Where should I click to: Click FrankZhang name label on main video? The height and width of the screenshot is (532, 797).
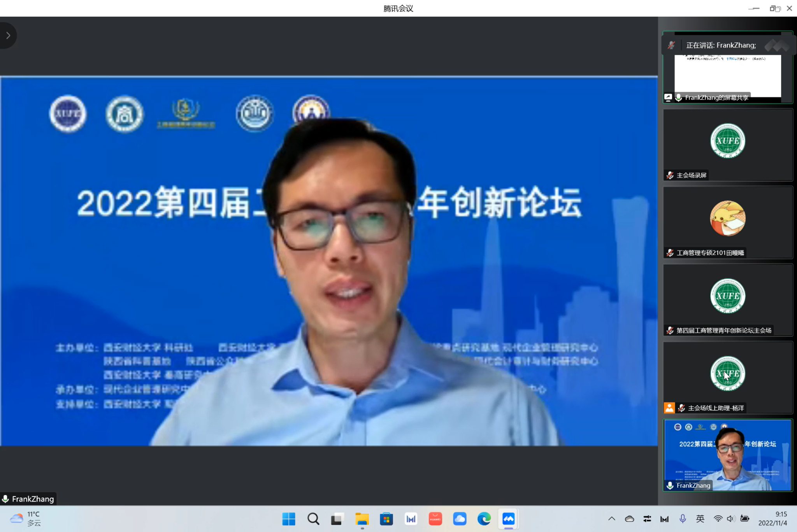(x=33, y=499)
